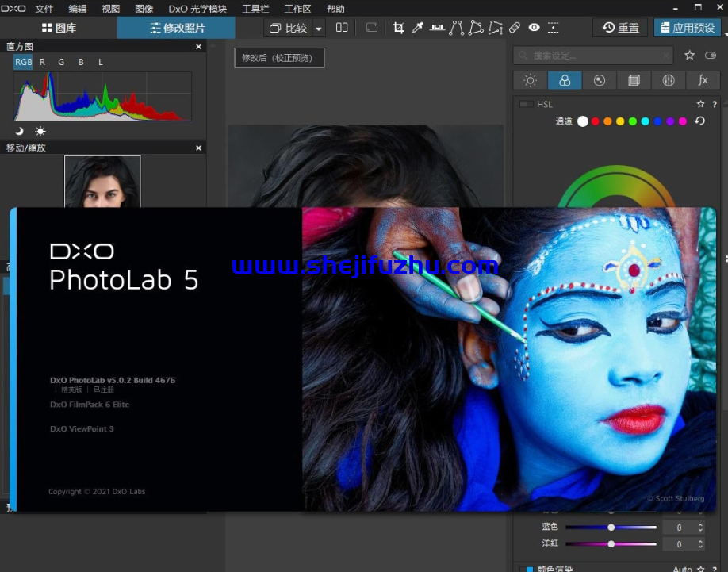Click the disabled fullscreen preview icon
Viewport: 728px width, 572px height.
pos(372,28)
